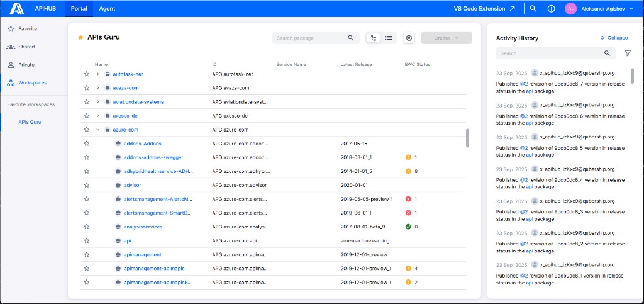Image resolution: width=644 pixels, height=304 pixels.
Task: Toggle favorite star for aviationdata-systems
Action: point(87,101)
